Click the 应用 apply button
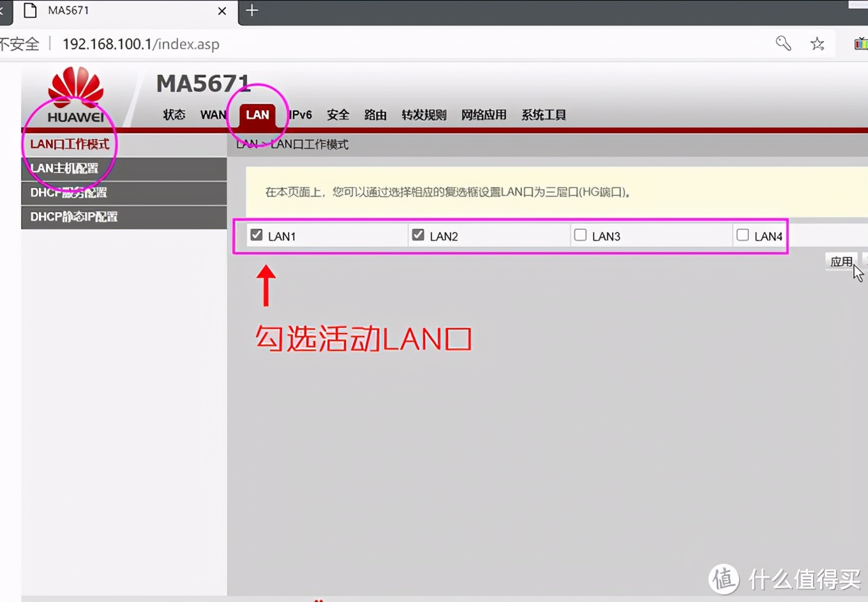The height and width of the screenshot is (602, 868). pyautogui.click(x=841, y=261)
